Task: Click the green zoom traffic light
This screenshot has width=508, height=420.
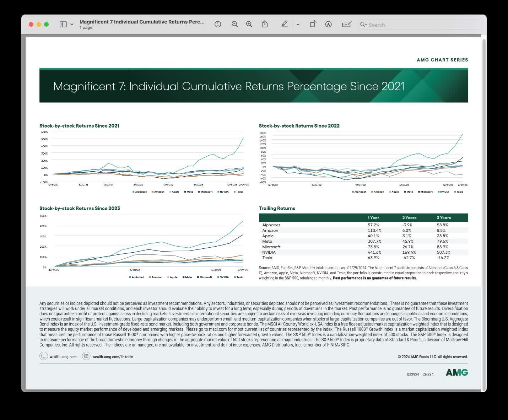Action: coord(47,24)
